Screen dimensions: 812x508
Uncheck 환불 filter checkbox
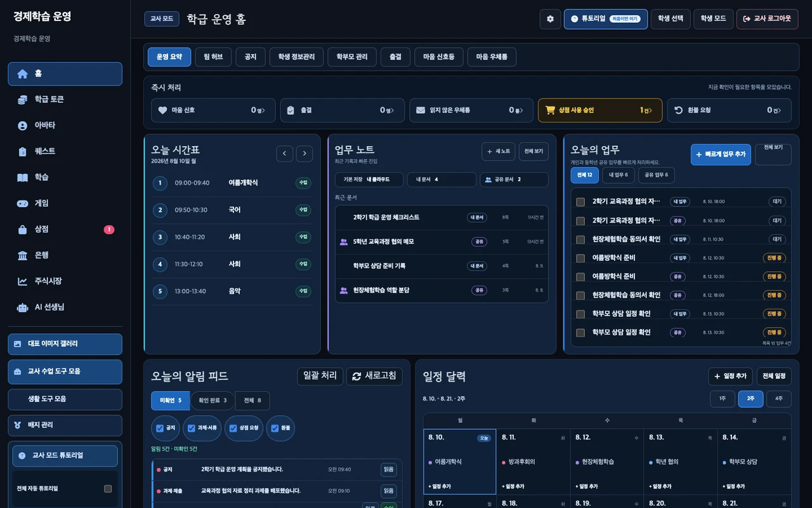click(x=275, y=429)
